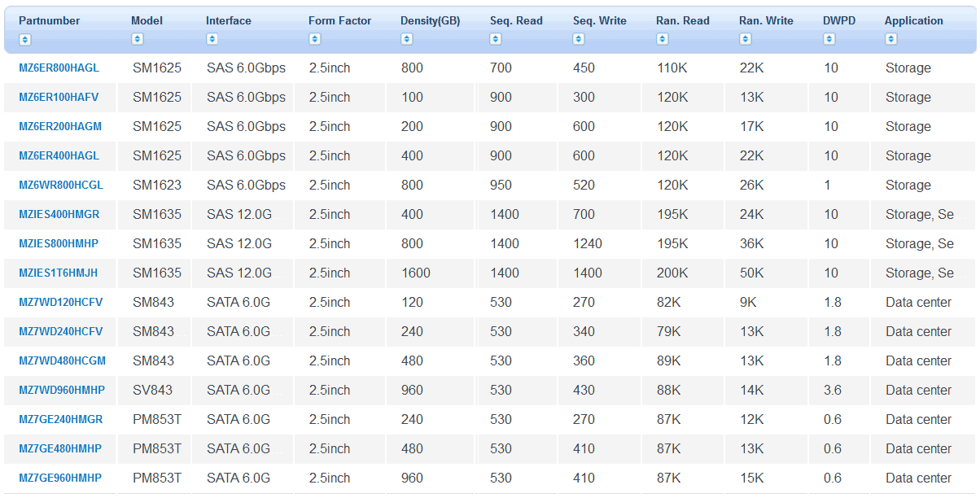Open part number MZ6WR800HCGL link
The width and height of the screenshot is (980, 498).
[x=60, y=186]
